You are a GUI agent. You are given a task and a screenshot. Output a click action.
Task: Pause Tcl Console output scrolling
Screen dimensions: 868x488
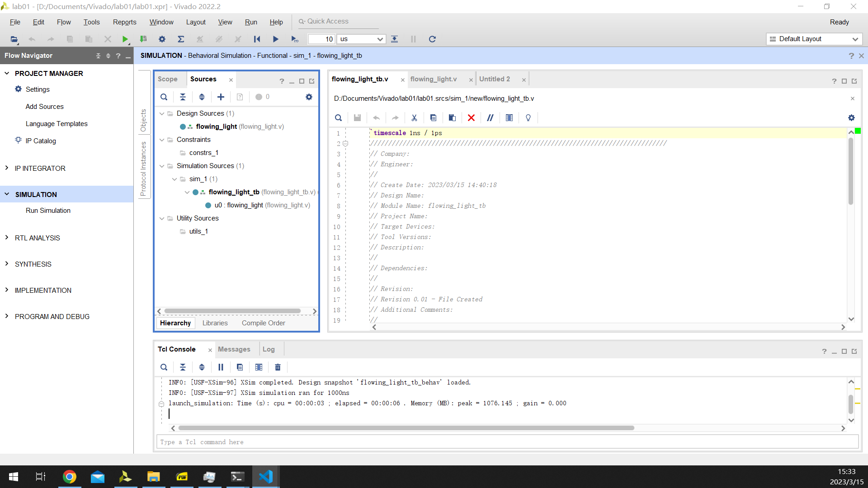pyautogui.click(x=221, y=367)
